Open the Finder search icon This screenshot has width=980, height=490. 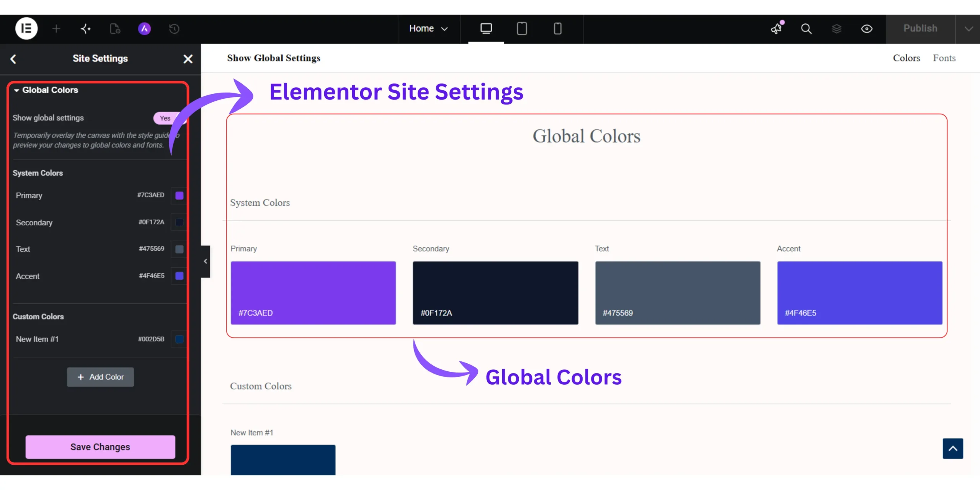click(x=806, y=29)
